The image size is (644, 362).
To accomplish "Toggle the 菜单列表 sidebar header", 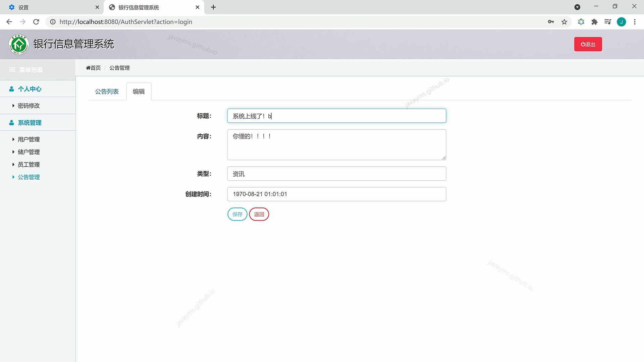I will point(30,70).
